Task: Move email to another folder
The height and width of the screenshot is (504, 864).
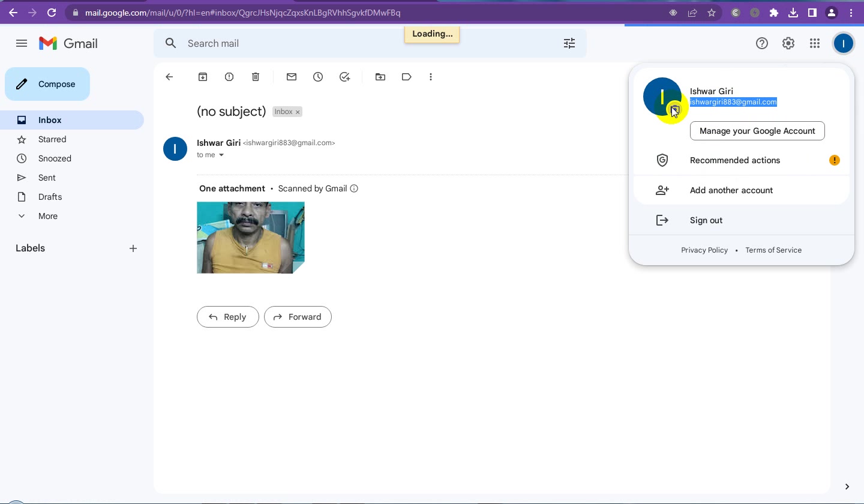Action: point(380,77)
